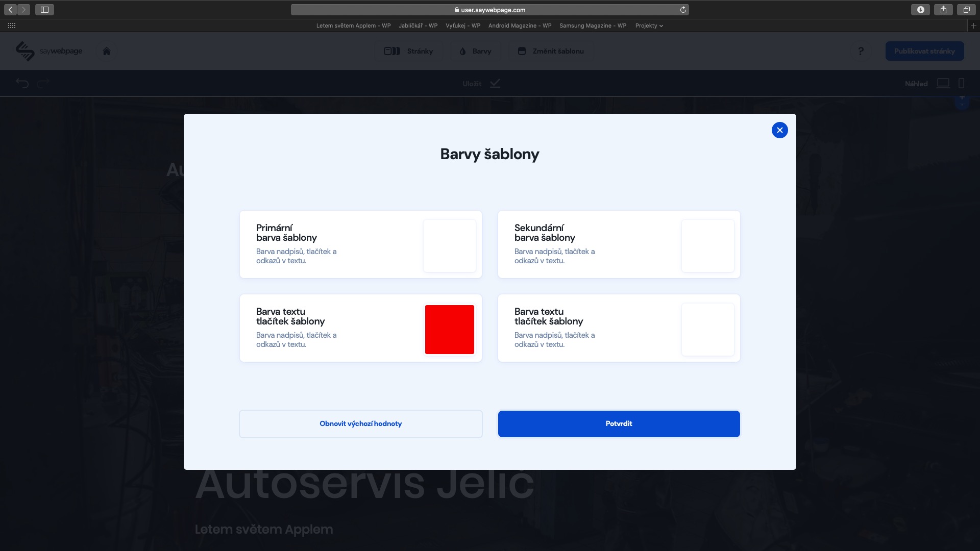This screenshot has height=551, width=980.
Task: Reload the page with refresh icon
Action: [683, 10]
